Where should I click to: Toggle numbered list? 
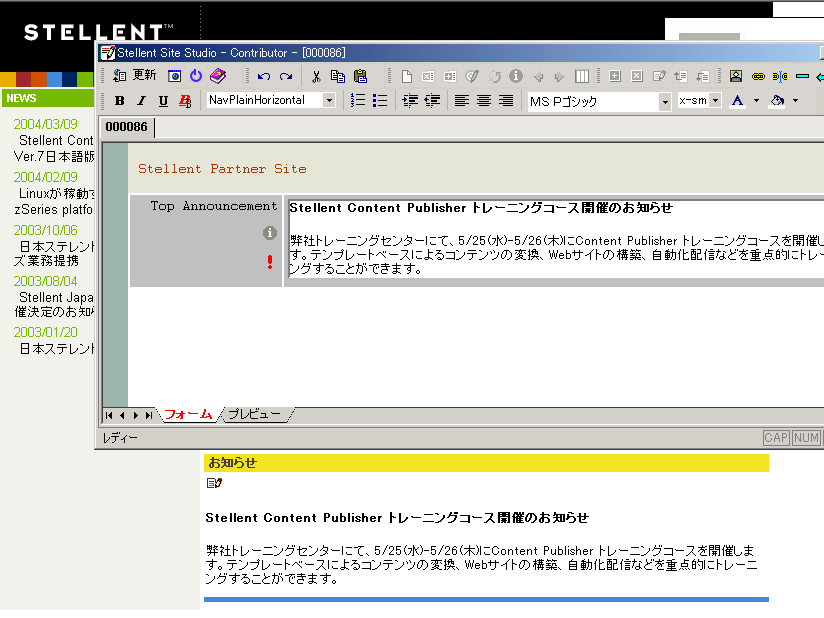click(358, 100)
